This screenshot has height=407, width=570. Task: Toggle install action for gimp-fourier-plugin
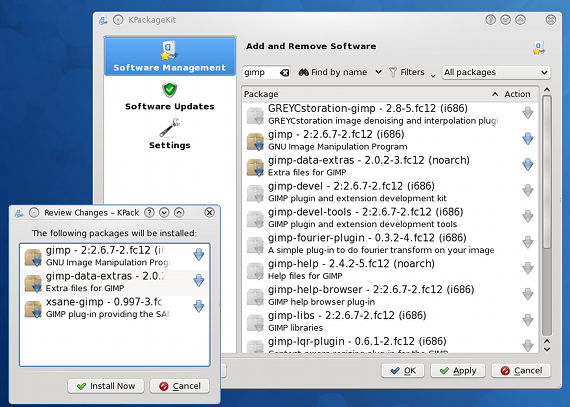pos(527,242)
